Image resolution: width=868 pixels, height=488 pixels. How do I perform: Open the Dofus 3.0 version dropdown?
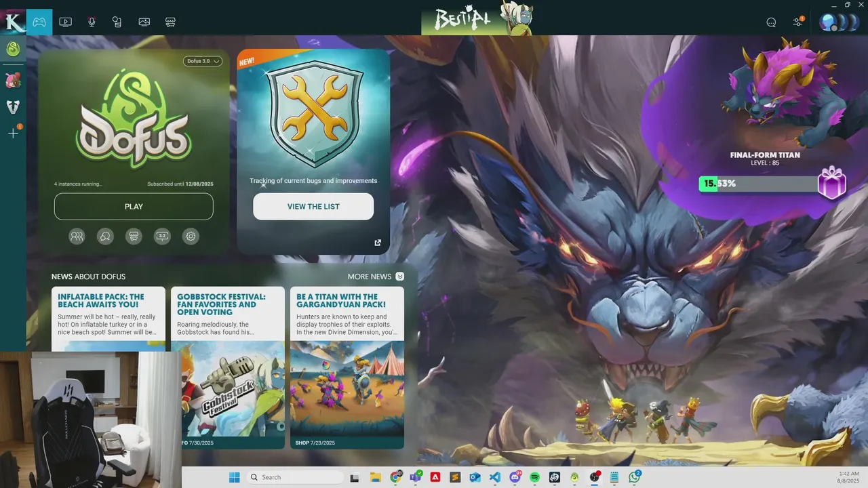pos(203,61)
